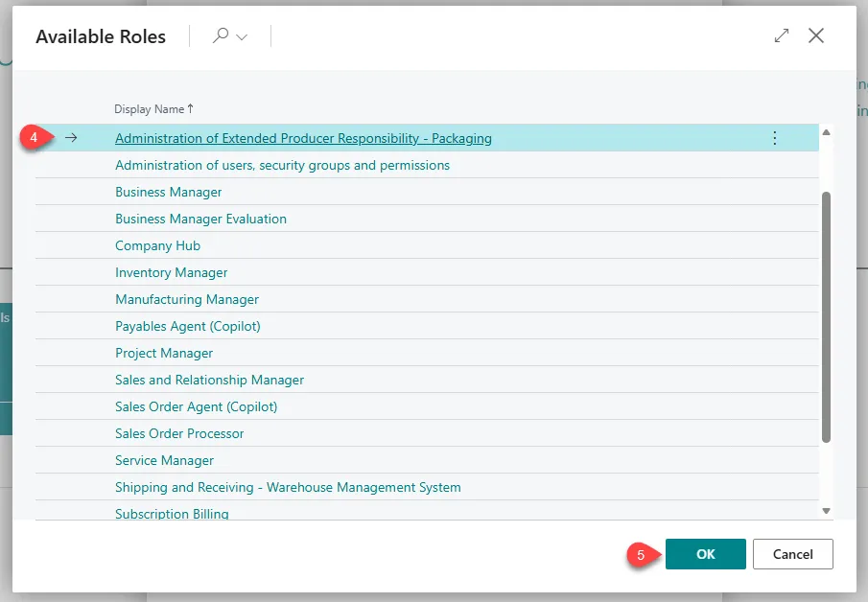The image size is (868, 602).
Task: Select the Subscription Billing role
Action: 172,514
